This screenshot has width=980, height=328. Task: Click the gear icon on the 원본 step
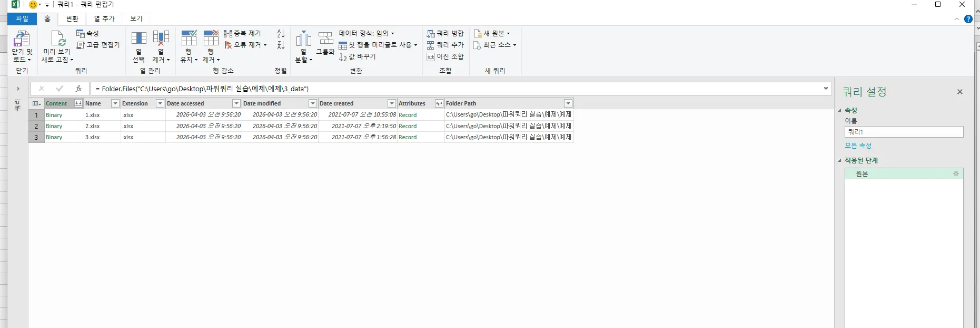pos(956,173)
